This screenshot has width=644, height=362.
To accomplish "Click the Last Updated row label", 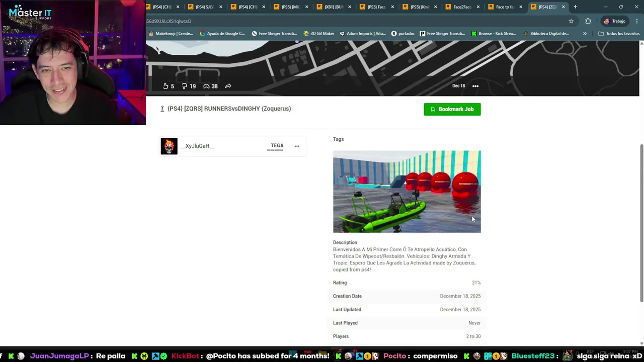I will pyautogui.click(x=347, y=310).
